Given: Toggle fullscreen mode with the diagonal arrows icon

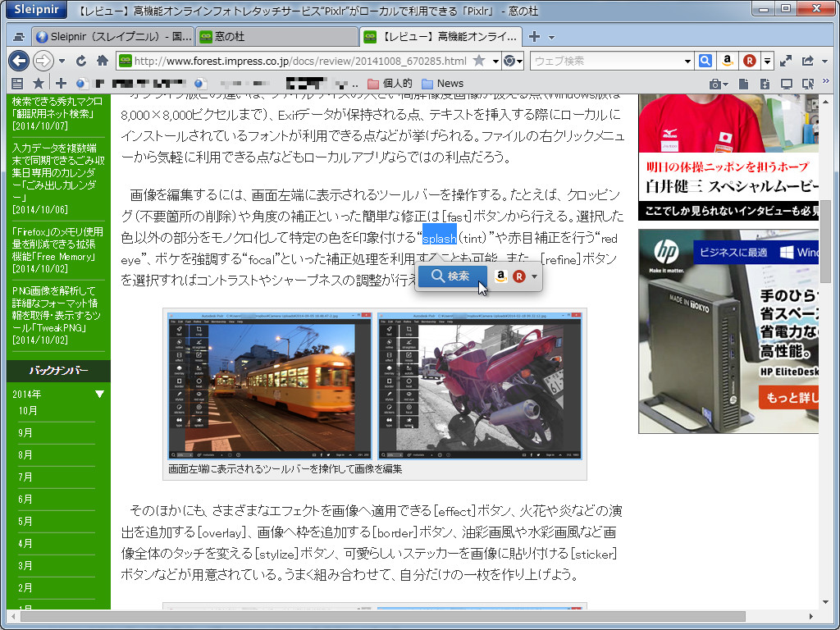Looking at the screenshot, I should coord(786,61).
